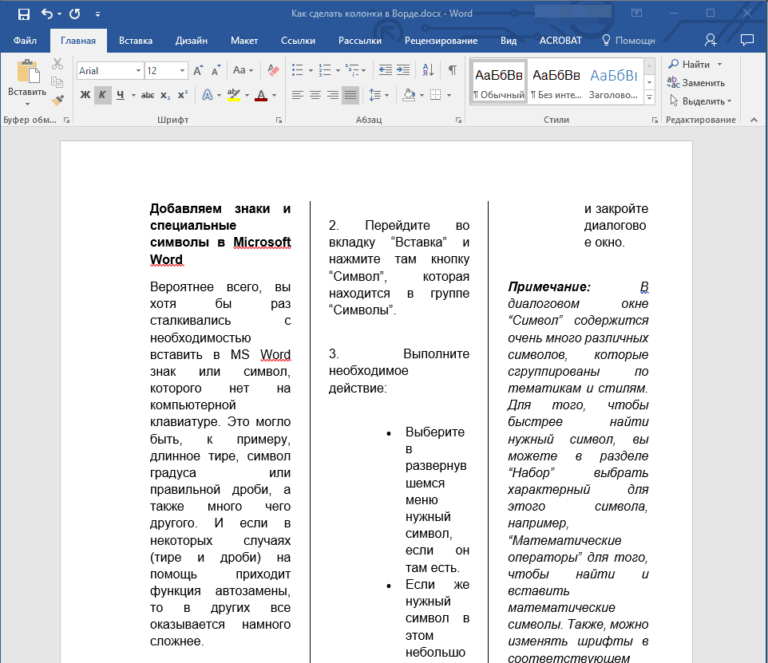Screen dimensions: 768x663
Task: Apply the Subscript x₂ formatting
Action: [x=167, y=95]
